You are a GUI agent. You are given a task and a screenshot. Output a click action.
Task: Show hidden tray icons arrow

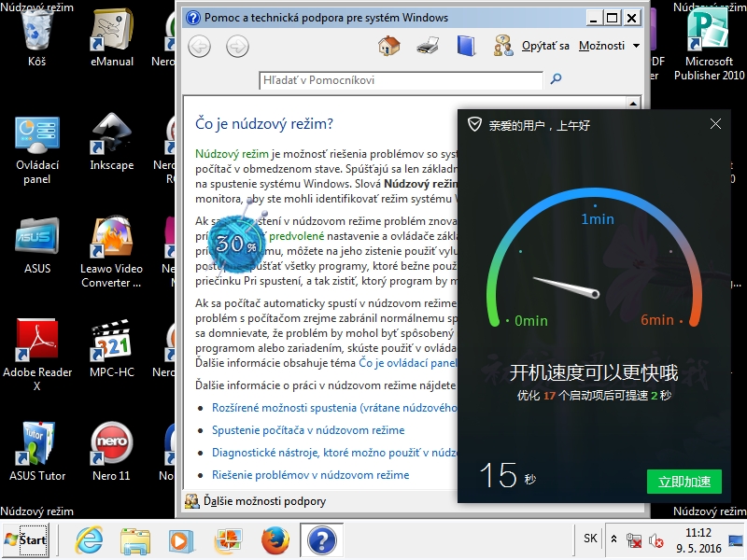(614, 539)
